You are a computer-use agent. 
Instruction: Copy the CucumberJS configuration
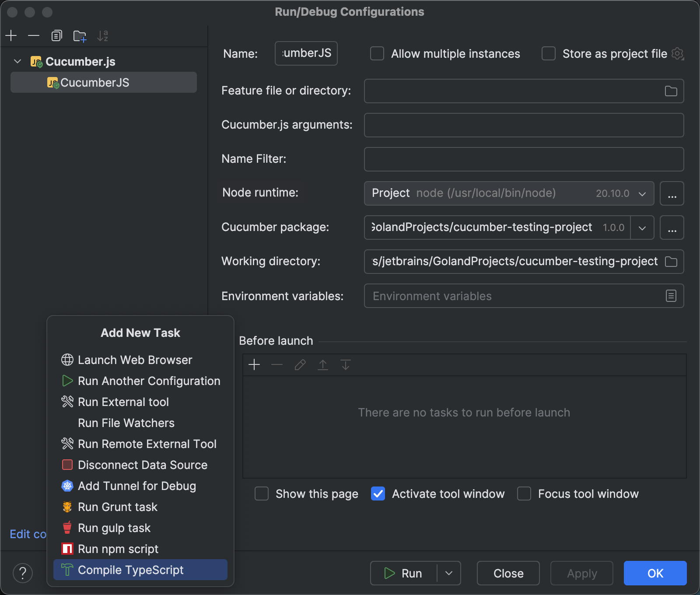tap(56, 36)
